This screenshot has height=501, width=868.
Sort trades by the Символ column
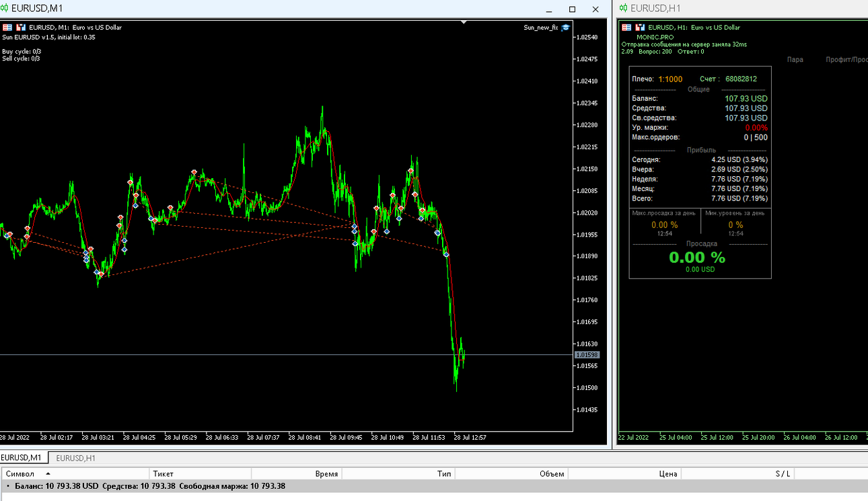click(x=74, y=473)
